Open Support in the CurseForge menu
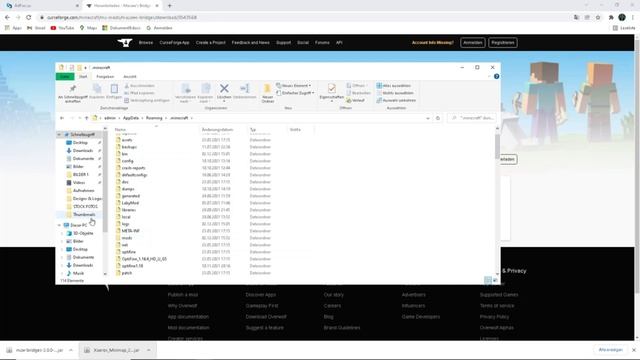Viewport: 640px width, 360px height. click(284, 42)
